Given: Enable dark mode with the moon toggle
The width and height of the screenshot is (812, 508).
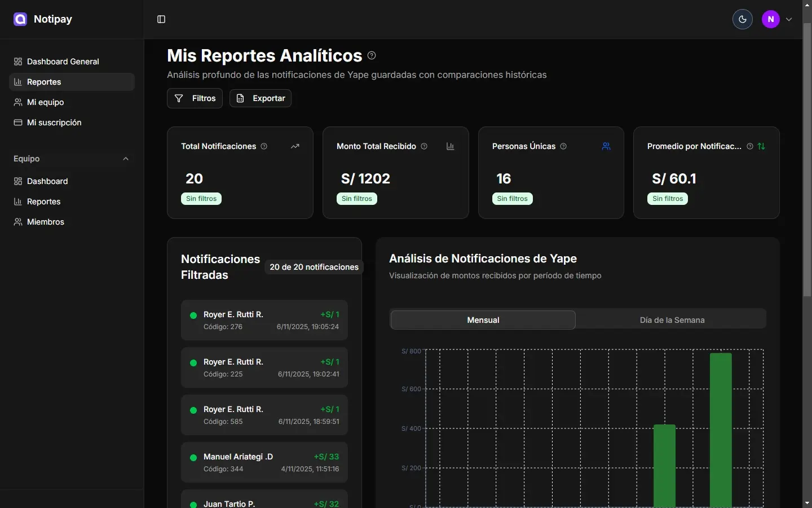Looking at the screenshot, I should [742, 19].
